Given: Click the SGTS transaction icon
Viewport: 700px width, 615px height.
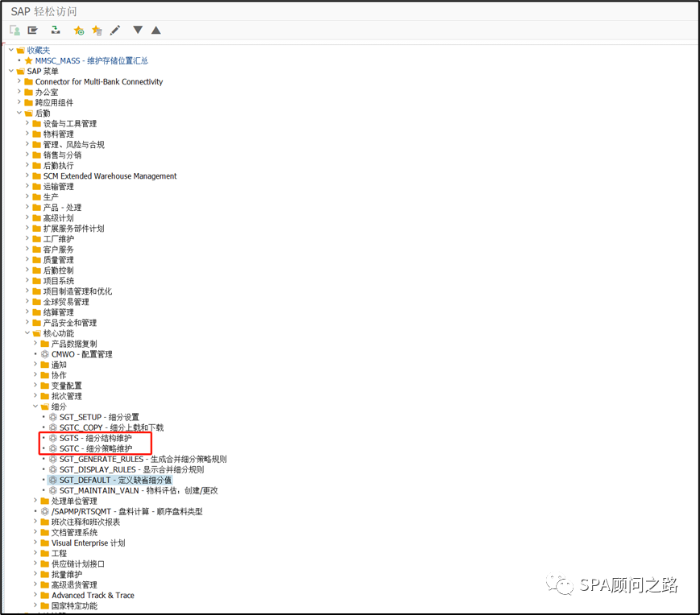Looking at the screenshot, I should (x=52, y=438).
